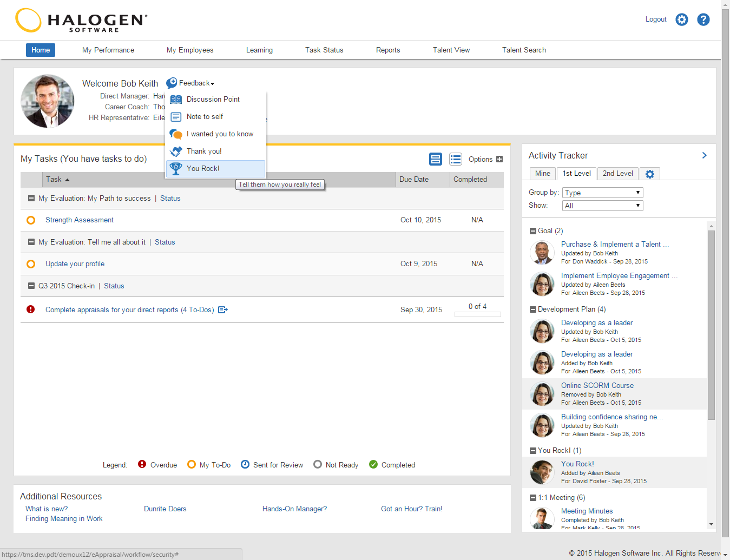The image size is (730, 560).
Task: Click the to-do circle beside Update your profile
Action: coord(31,264)
